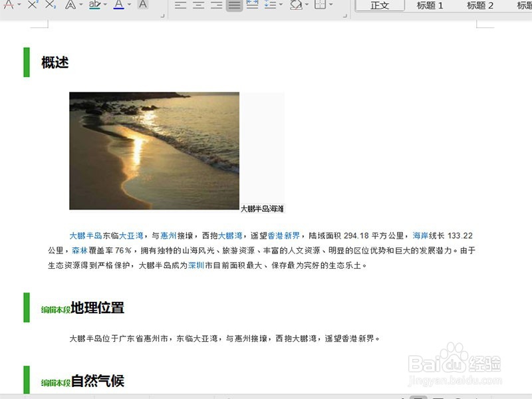
Task: Click the text 覆盖率 76%
Action: (x=110, y=251)
